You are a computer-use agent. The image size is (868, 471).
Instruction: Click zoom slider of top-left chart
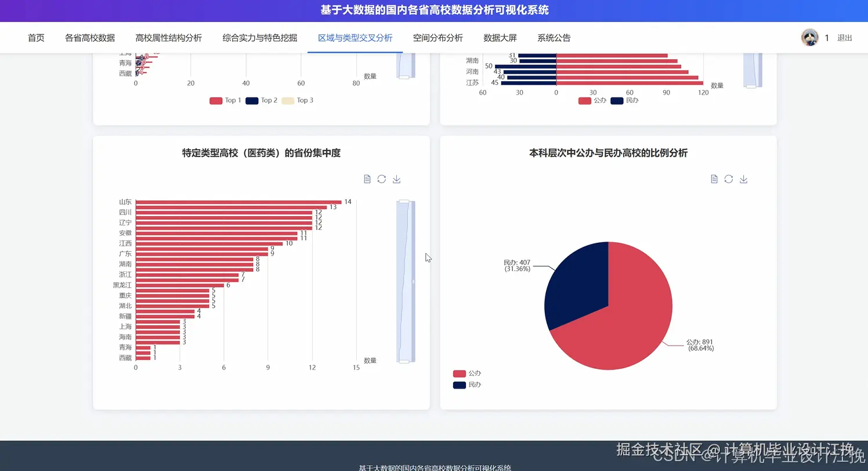[x=404, y=65]
